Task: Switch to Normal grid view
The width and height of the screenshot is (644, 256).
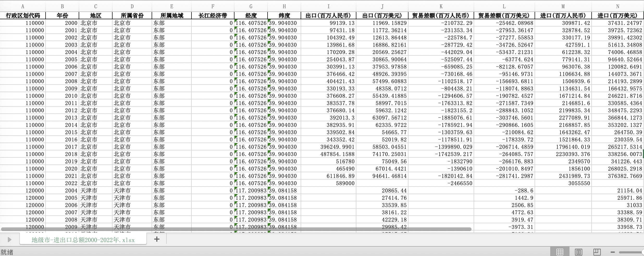Action: (560, 252)
